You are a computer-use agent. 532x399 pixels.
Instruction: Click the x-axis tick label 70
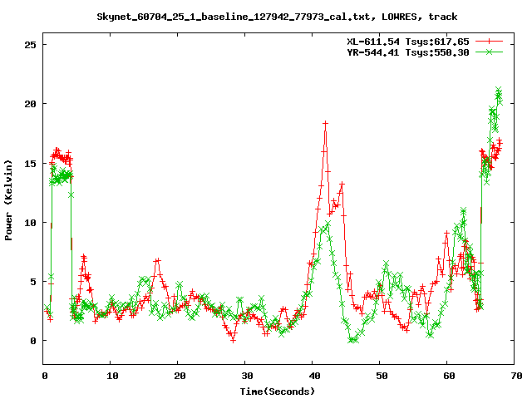coord(516,376)
